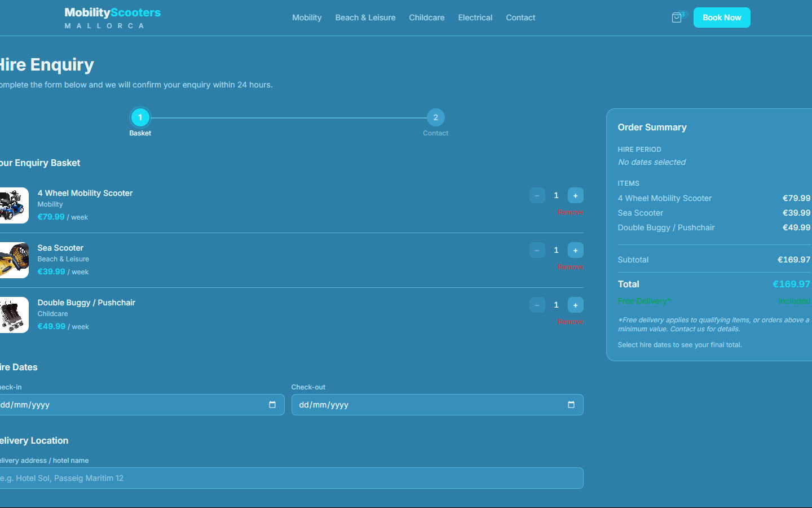Remove the 4 Wheel Mobility Scooter item
This screenshot has width=812, height=508.
coord(570,212)
